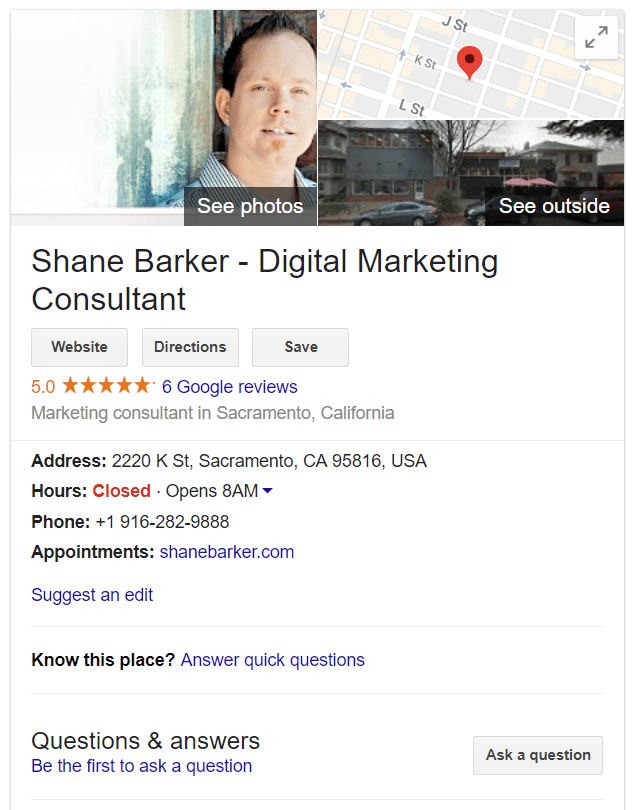The width and height of the screenshot is (638, 810).
Task: Open the See outside street view thumbnail
Action: pyautogui.click(x=553, y=206)
